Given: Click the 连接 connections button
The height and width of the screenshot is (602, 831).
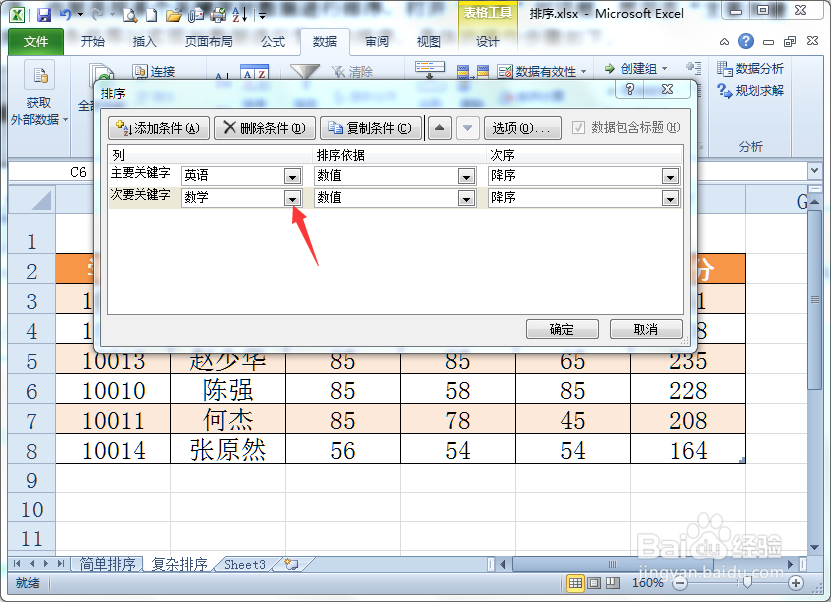Looking at the screenshot, I should point(154,71).
